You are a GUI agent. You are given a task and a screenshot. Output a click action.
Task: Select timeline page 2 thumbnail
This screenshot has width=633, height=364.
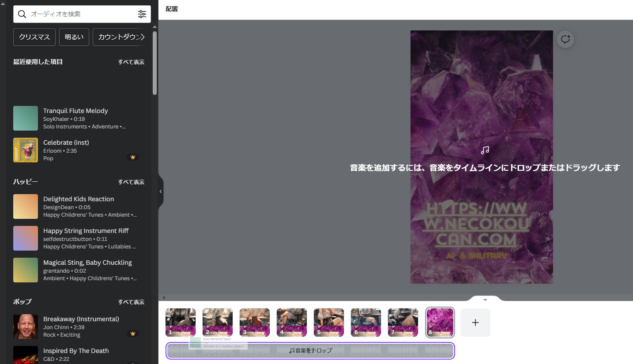[218, 323]
